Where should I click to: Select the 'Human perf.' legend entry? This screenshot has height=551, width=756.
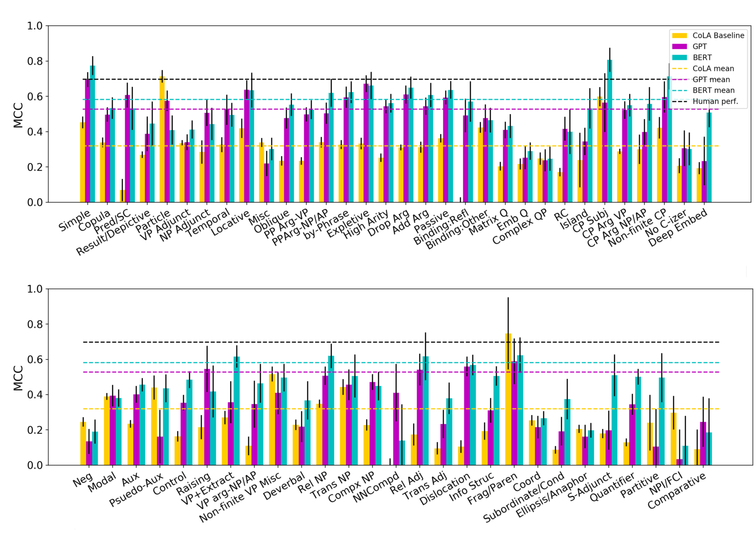pos(715,101)
